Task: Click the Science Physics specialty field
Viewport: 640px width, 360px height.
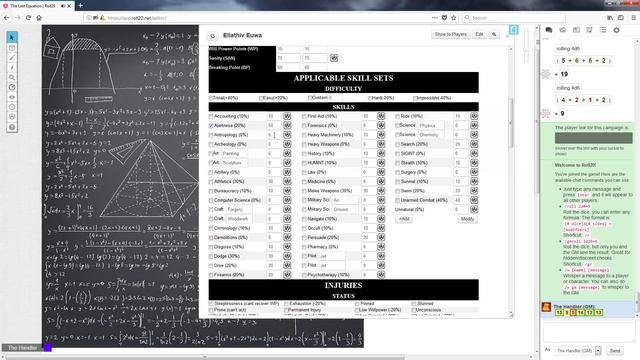Action: [431, 125]
